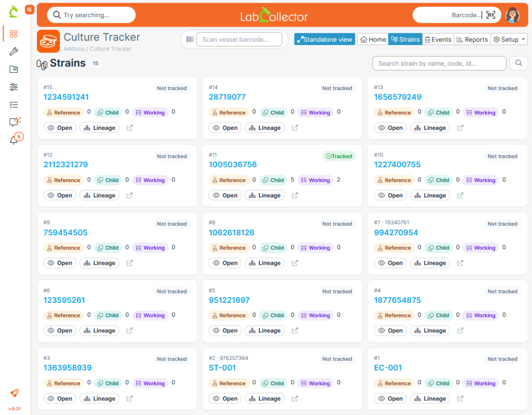Open notifications bell showing 6 alerts
532x415 pixels.
(16, 139)
